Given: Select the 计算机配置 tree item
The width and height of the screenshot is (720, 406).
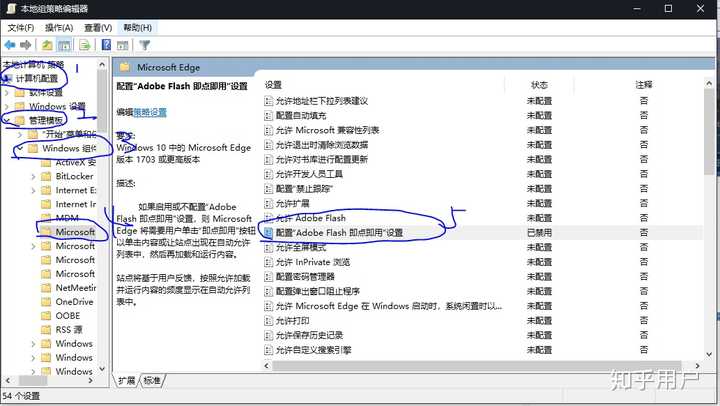Looking at the screenshot, I should point(37,79).
